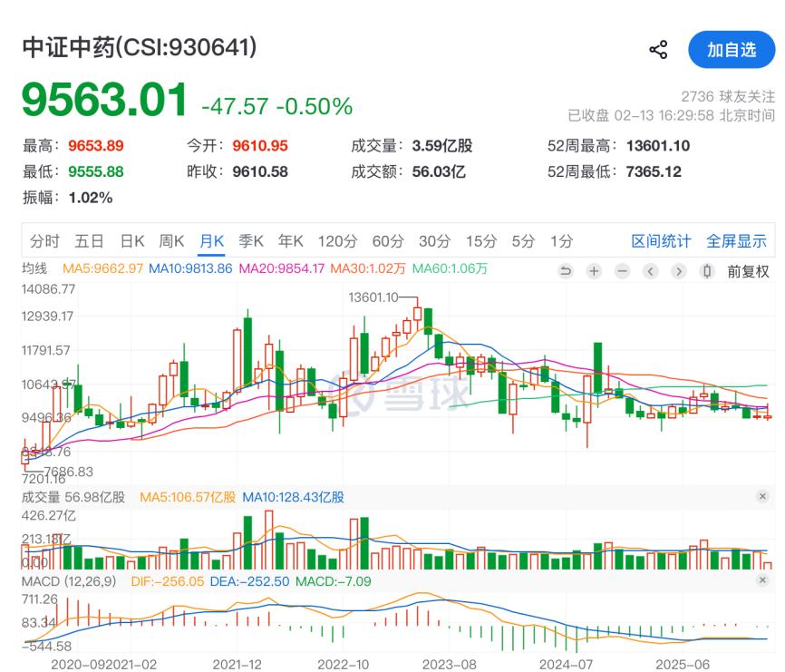Viewport: 785px width, 672px height.
Task: Zoom in chart with plus icon
Action: tap(594, 271)
